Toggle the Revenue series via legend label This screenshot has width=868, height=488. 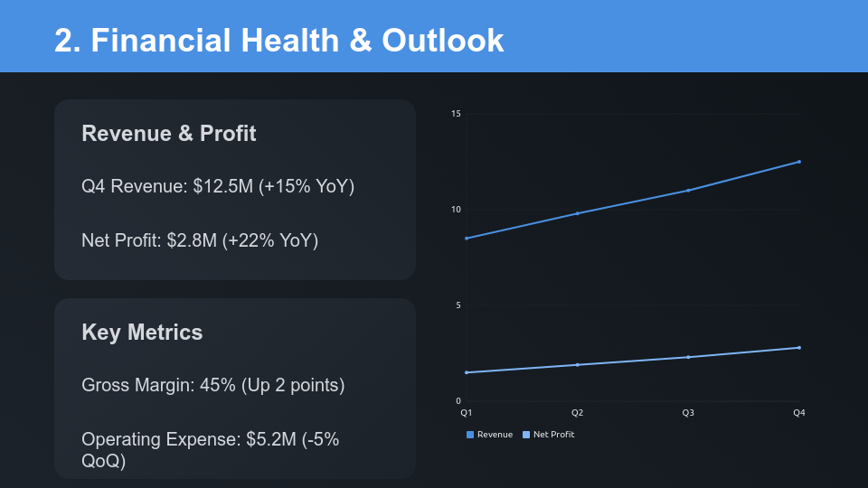(495, 435)
